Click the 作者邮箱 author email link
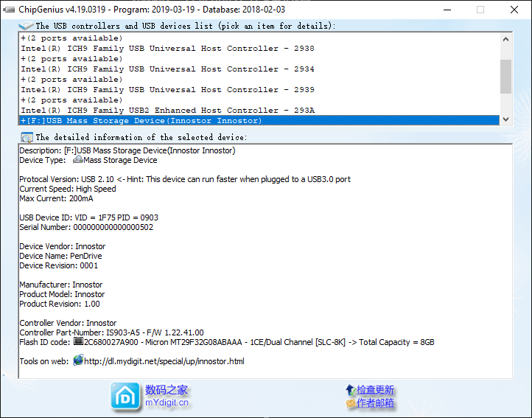 (x=375, y=403)
